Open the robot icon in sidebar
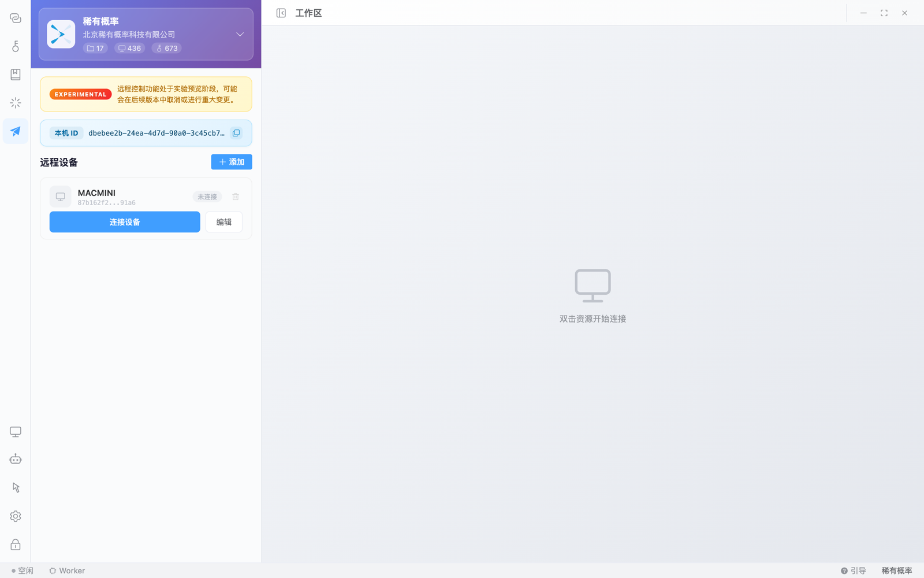The image size is (924, 578). [x=16, y=460]
